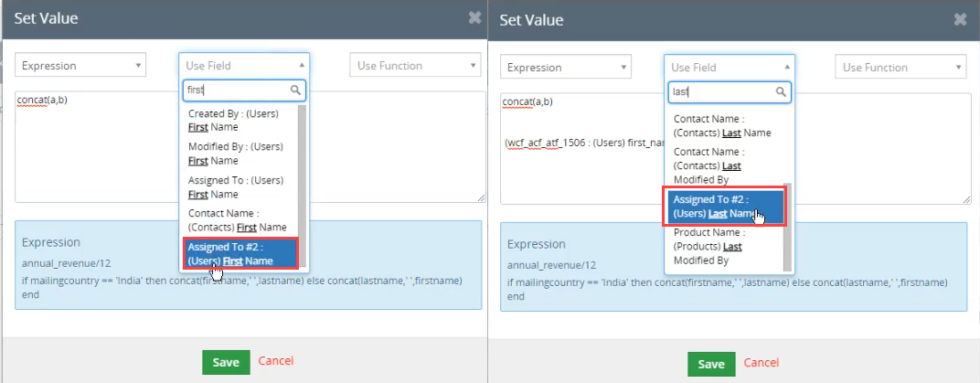
Task: Click scrollbar of right field list
Action: [x=787, y=227]
